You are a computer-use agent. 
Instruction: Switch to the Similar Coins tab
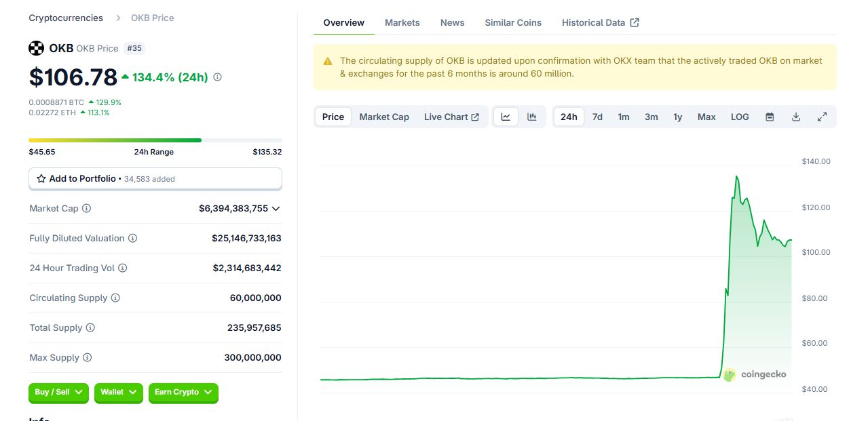(x=513, y=22)
